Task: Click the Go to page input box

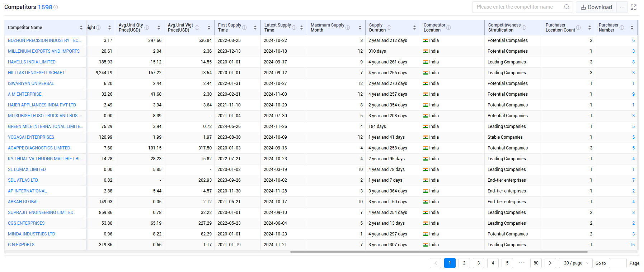Action: click(x=618, y=263)
